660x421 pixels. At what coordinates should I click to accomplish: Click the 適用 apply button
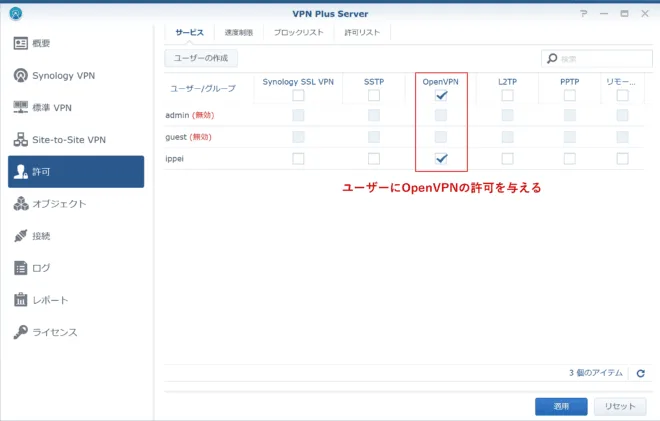(561, 406)
